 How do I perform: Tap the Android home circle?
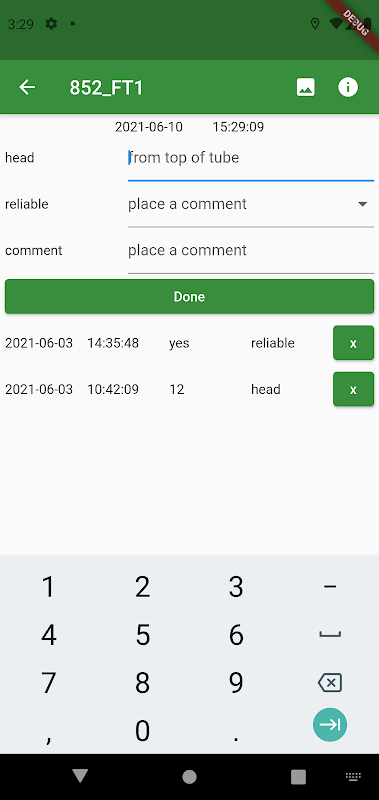189,777
